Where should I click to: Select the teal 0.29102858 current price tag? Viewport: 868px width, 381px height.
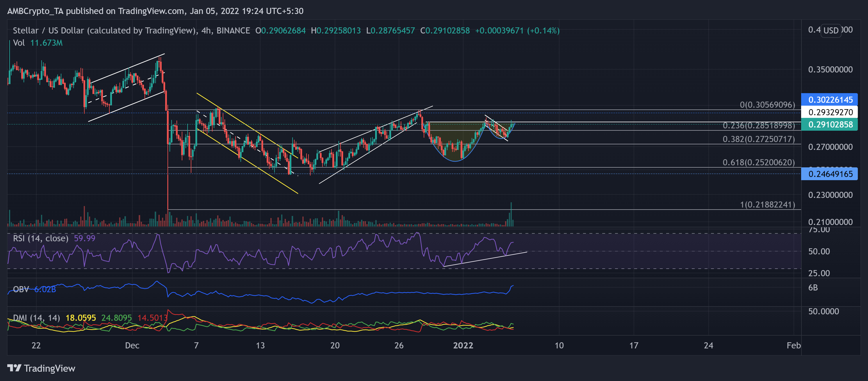[x=830, y=125]
